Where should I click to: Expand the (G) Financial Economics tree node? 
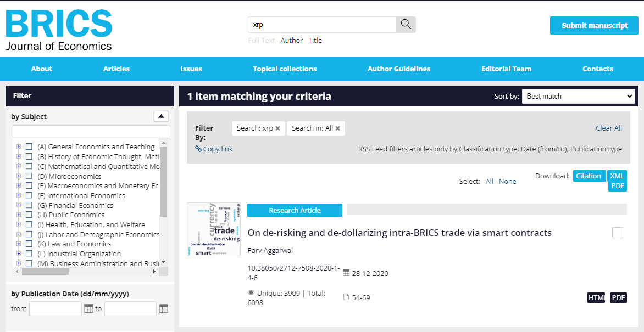point(18,205)
